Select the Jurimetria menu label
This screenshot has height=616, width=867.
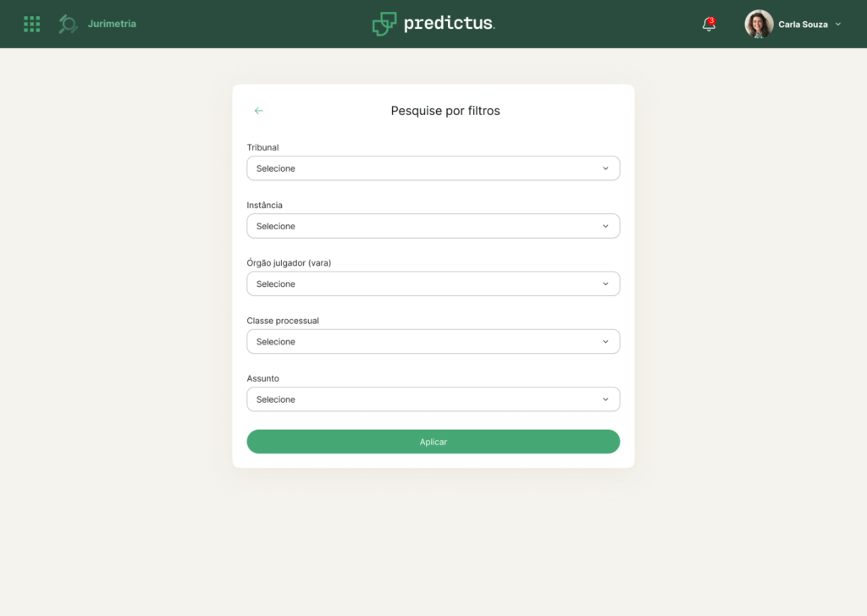pos(112,24)
